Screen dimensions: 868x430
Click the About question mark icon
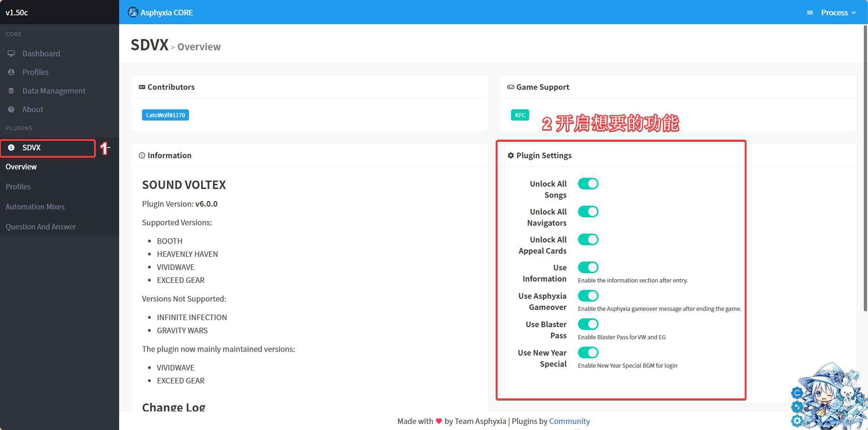(11, 109)
